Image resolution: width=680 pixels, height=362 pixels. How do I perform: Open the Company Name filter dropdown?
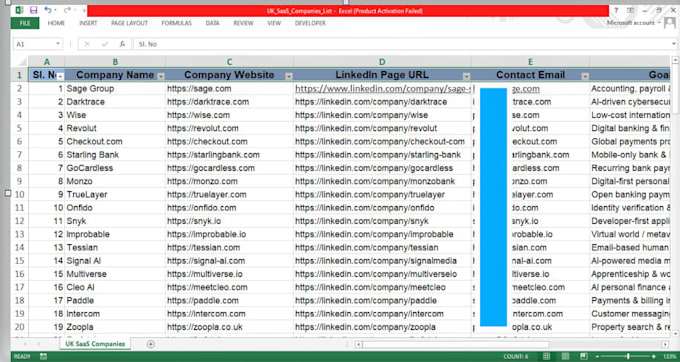tap(161, 76)
